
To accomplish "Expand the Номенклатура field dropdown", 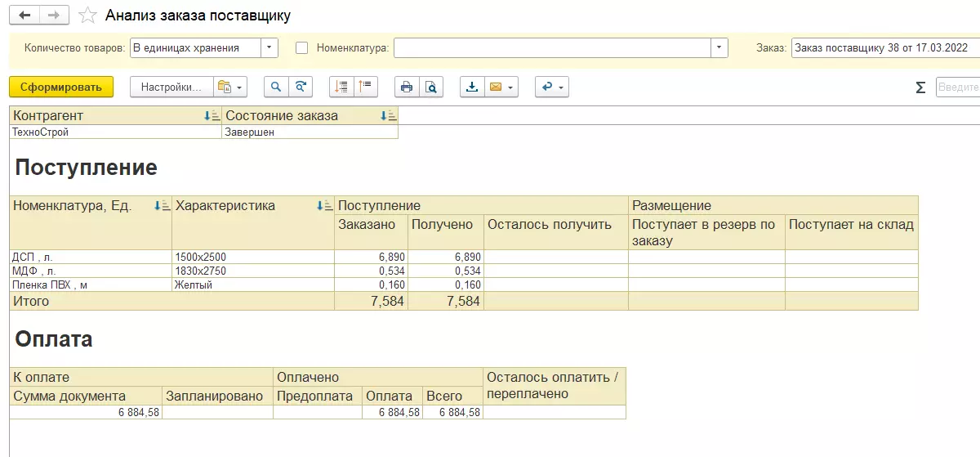I will (x=719, y=48).
